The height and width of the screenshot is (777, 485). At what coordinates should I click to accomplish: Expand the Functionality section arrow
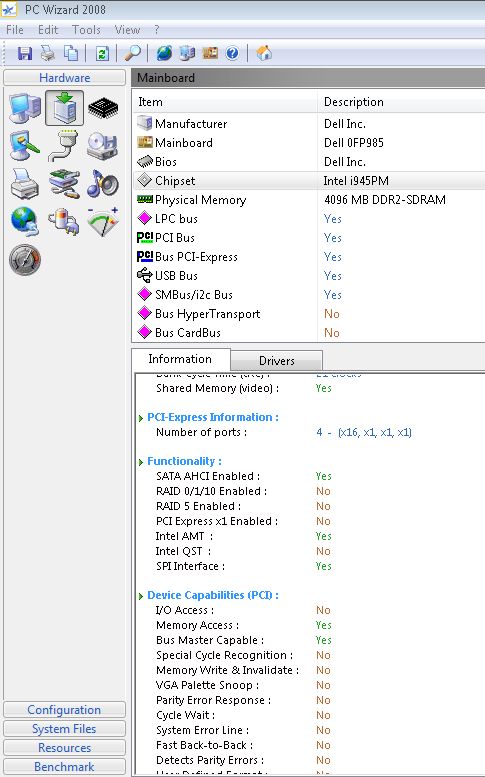tap(141, 462)
